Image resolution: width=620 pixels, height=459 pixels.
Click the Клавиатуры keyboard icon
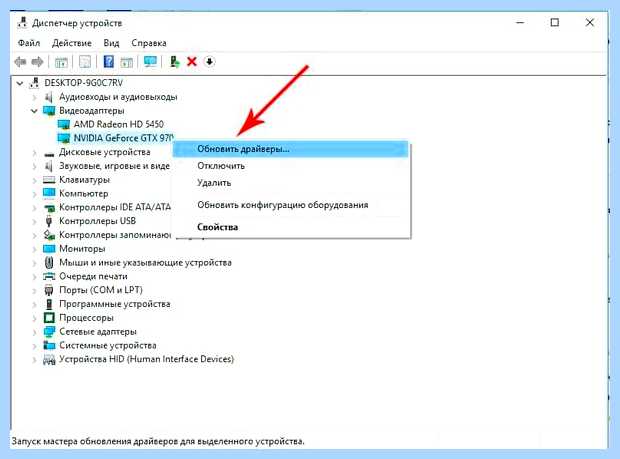pos(49,180)
